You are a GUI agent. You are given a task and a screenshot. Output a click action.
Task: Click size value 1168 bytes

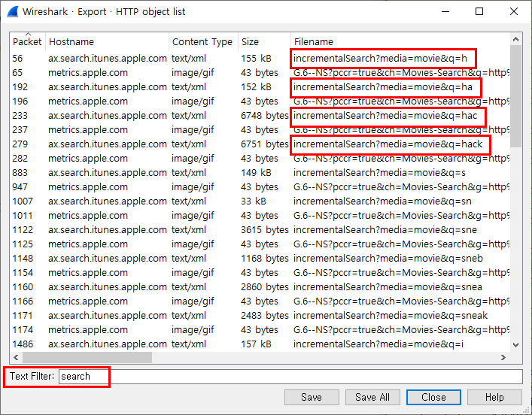pos(265,259)
